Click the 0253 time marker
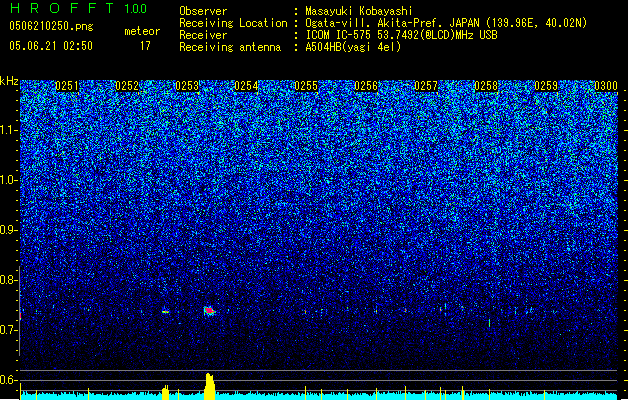The width and height of the screenshot is (629, 400). [x=187, y=86]
